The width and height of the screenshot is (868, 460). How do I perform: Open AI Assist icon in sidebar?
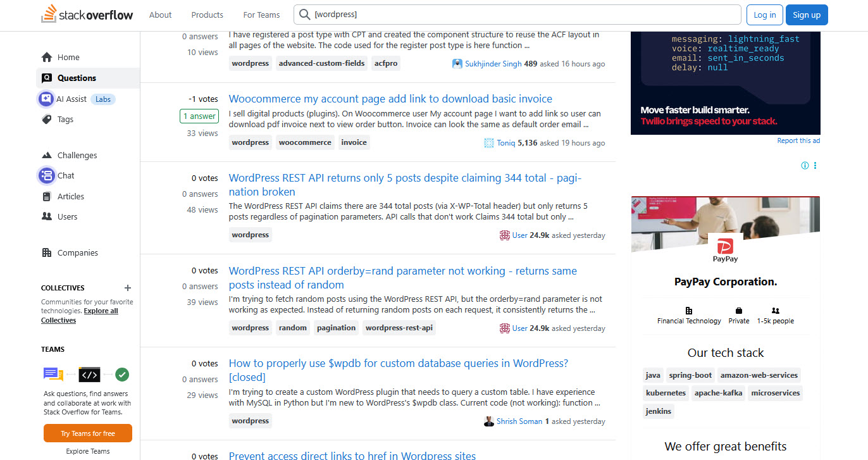tap(46, 99)
